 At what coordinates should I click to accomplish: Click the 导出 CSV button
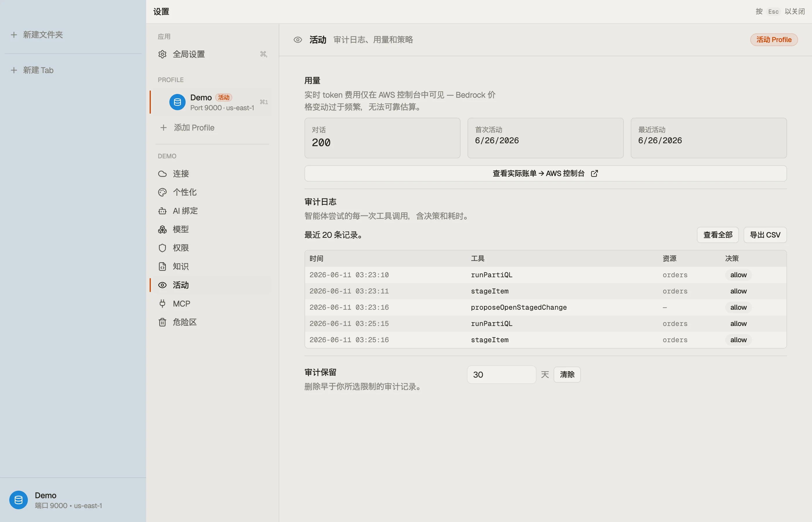pos(765,235)
